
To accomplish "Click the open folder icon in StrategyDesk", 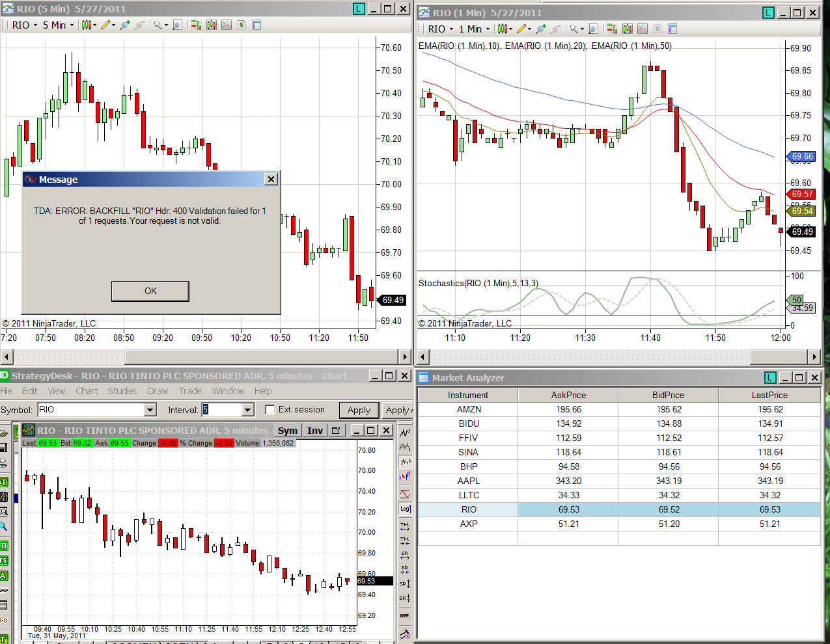I will pyautogui.click(x=3, y=433).
